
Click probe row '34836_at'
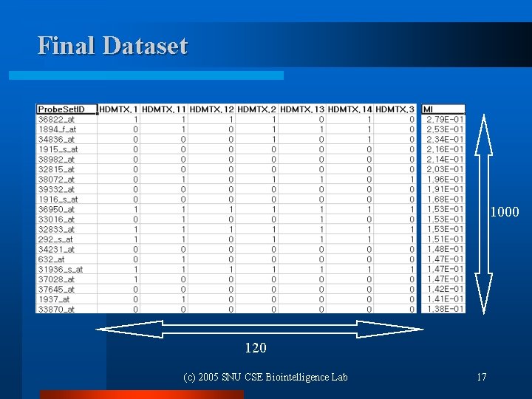click(x=226, y=140)
